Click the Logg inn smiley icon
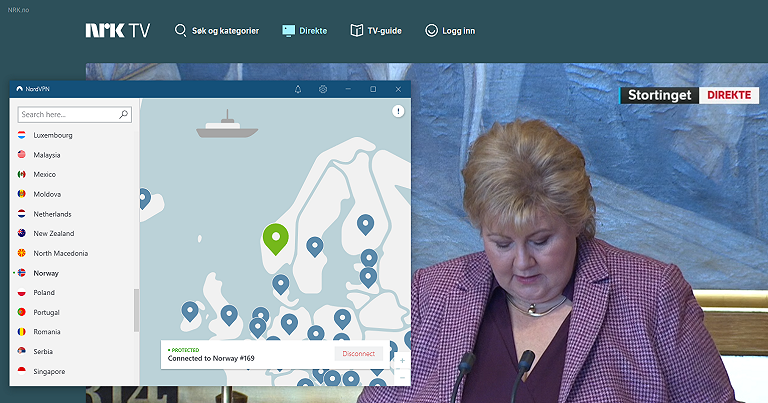 (x=431, y=30)
